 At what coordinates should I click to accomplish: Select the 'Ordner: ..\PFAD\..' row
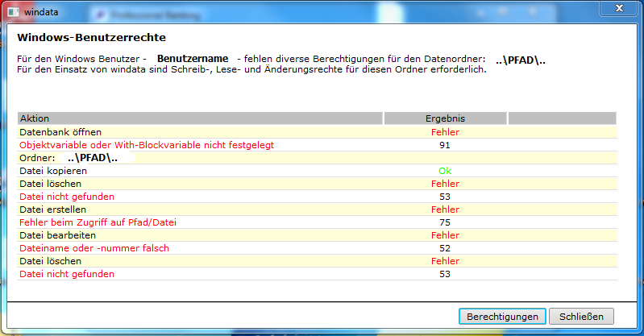[x=317, y=158]
